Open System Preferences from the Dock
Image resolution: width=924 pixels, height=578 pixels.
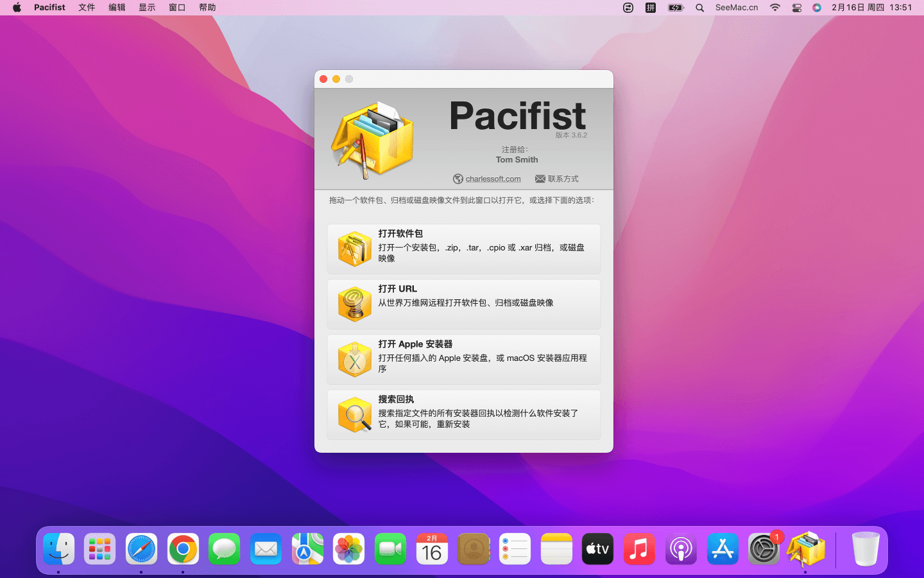click(764, 549)
